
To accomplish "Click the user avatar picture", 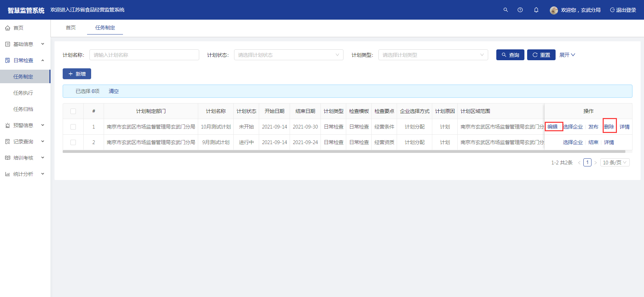I will 554,10.
